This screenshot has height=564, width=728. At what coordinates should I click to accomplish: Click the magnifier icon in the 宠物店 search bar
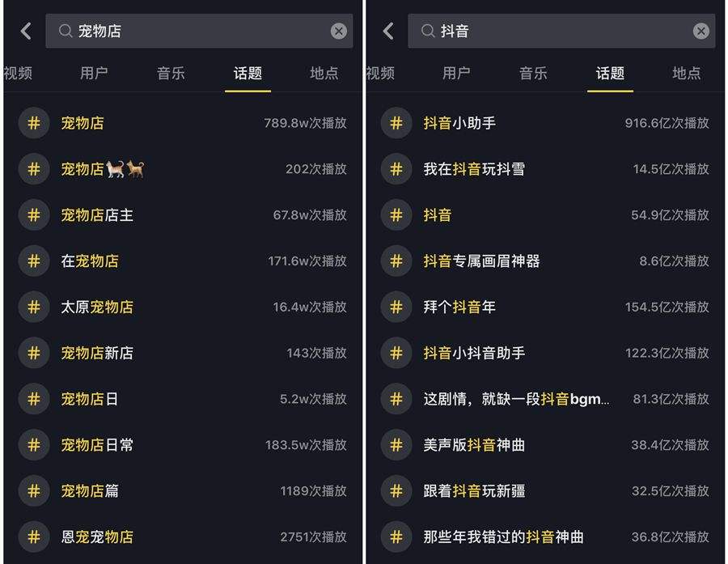pos(63,31)
